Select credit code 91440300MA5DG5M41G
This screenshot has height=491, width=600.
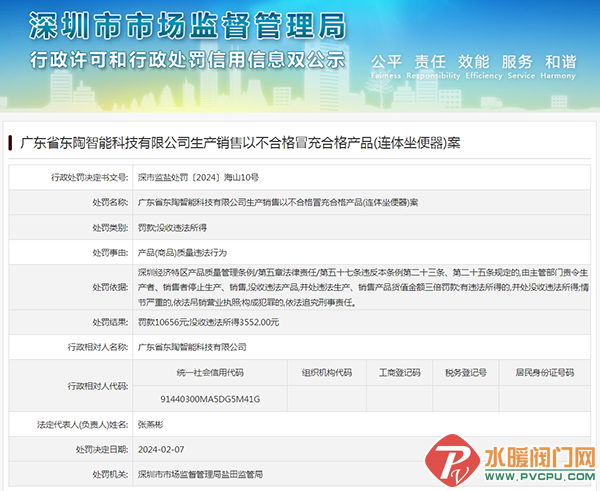click(210, 399)
